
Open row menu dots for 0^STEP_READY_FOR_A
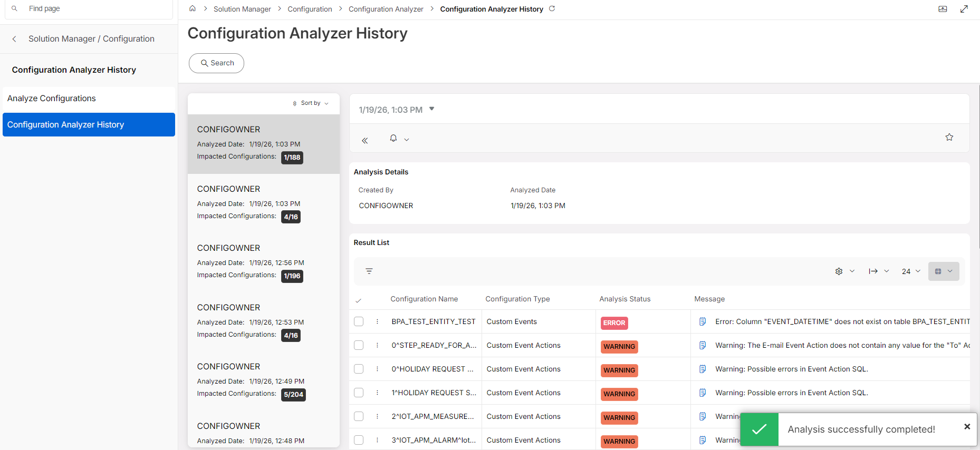(377, 345)
